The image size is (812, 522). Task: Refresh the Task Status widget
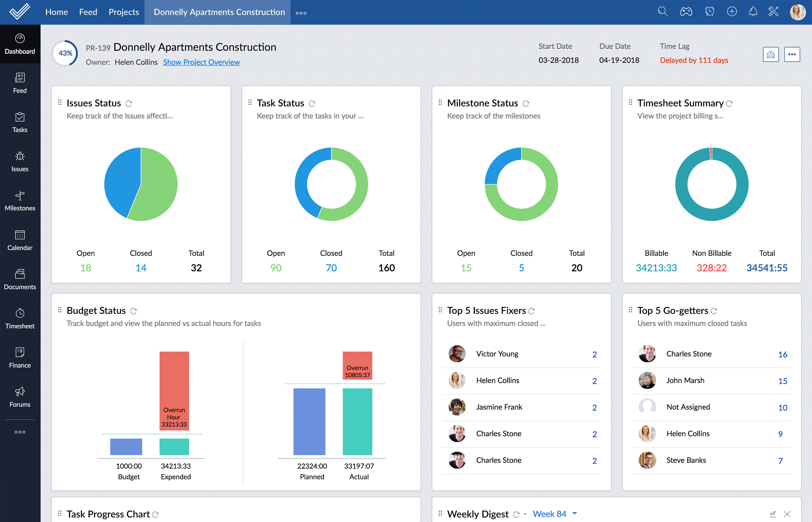312,103
